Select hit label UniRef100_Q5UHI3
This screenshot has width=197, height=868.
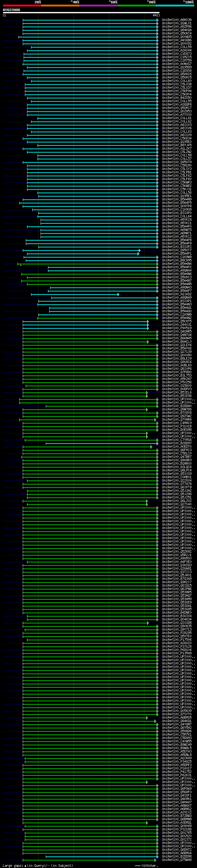[177, 277]
